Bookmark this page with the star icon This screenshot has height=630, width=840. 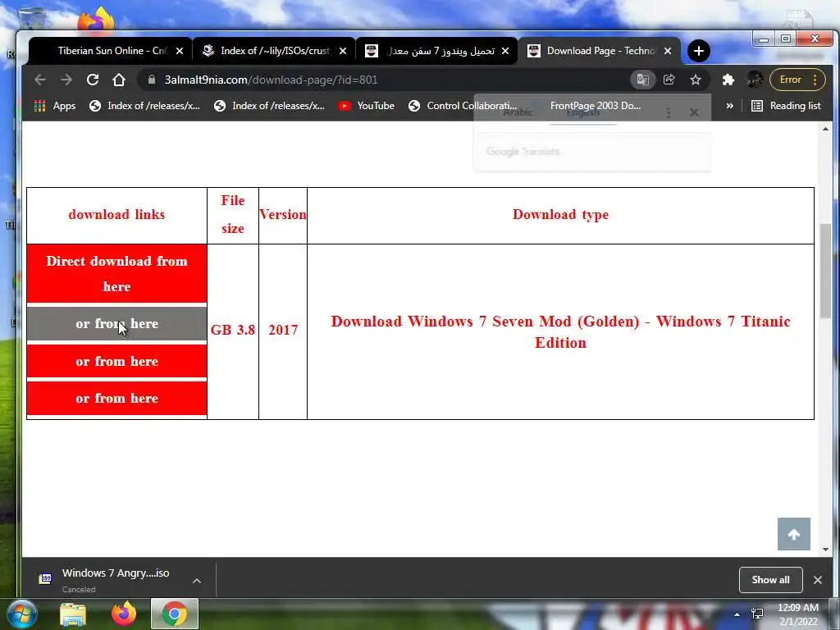click(696, 80)
